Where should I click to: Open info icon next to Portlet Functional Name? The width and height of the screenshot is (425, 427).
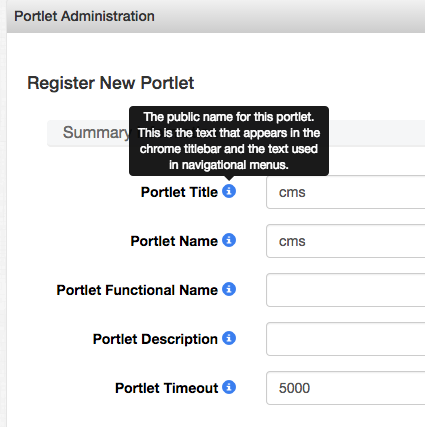(229, 289)
